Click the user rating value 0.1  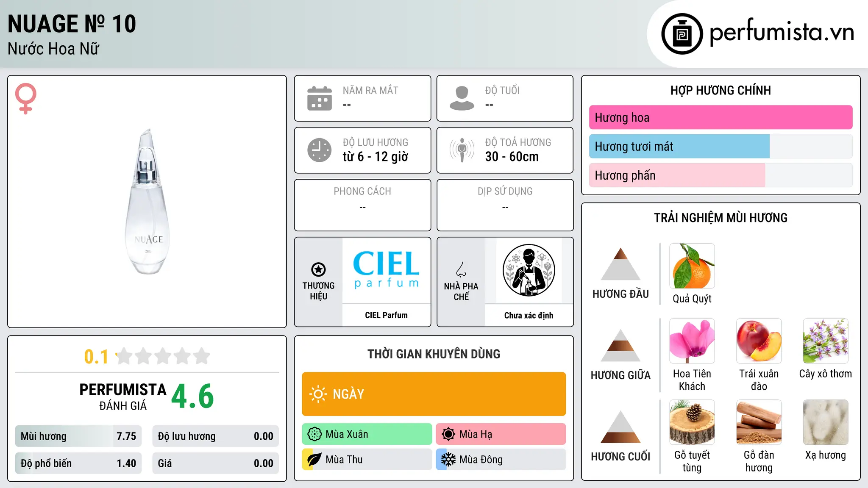point(96,357)
